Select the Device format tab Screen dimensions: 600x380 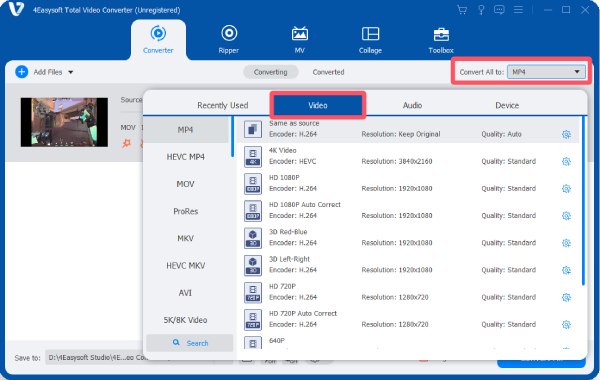[507, 105]
